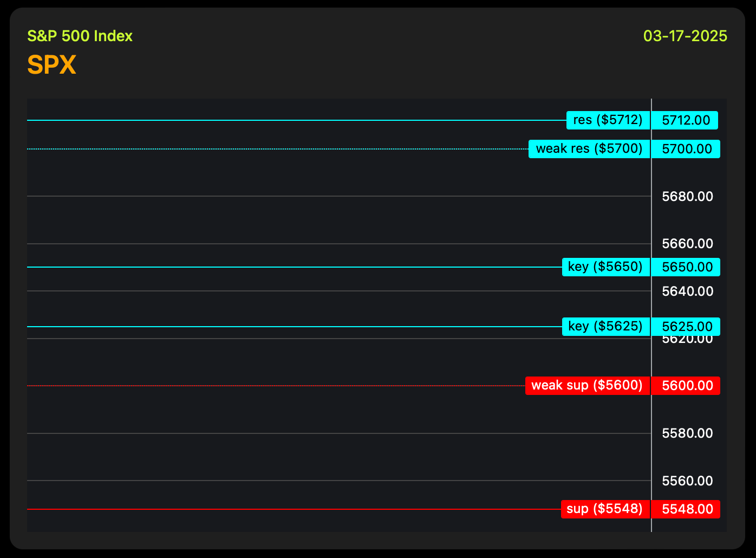Click the SPX ticker symbol
Screen dimensions: 756x558
[x=52, y=66]
